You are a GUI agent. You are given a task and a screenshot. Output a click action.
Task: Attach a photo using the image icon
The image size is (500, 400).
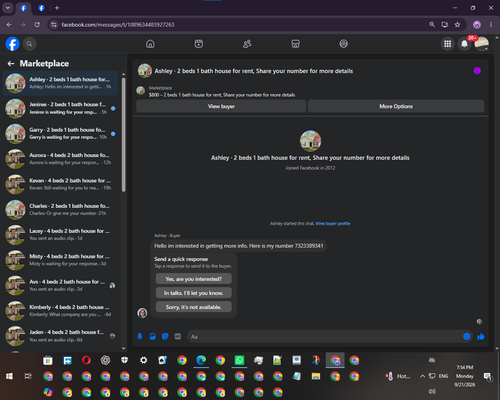tap(153, 336)
